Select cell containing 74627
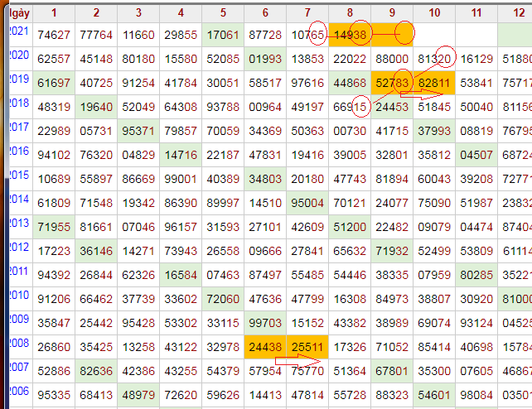The image size is (532, 409). click(54, 35)
